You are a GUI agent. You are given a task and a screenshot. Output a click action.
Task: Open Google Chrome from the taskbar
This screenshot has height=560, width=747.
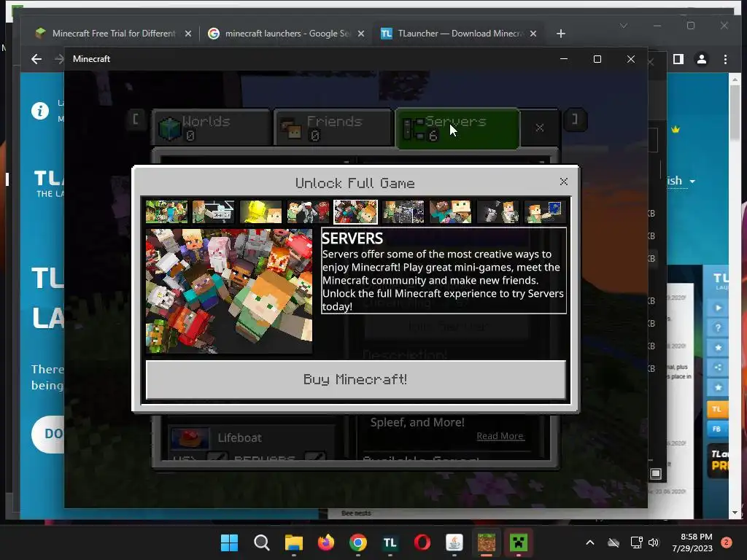358,542
